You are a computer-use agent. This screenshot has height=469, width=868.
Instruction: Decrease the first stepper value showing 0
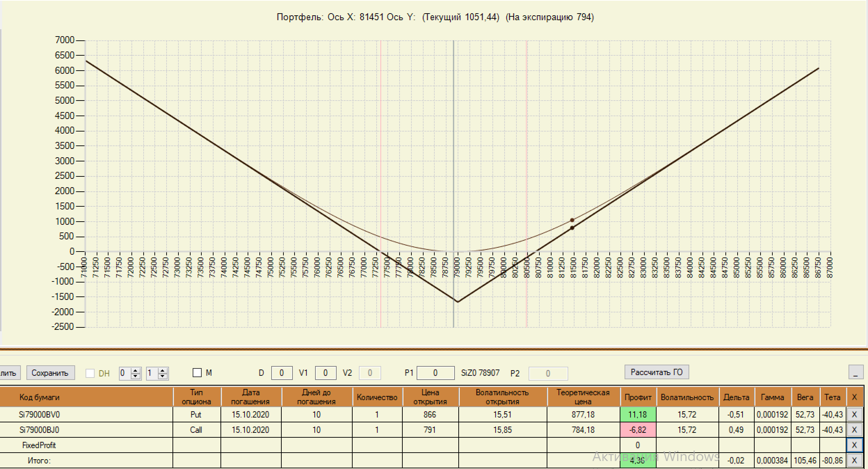click(136, 376)
